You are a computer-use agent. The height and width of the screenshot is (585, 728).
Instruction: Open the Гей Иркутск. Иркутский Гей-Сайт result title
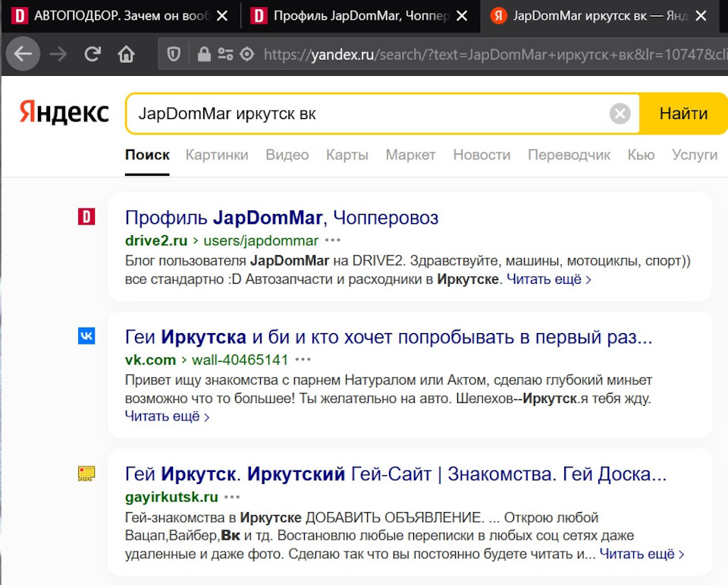point(396,474)
